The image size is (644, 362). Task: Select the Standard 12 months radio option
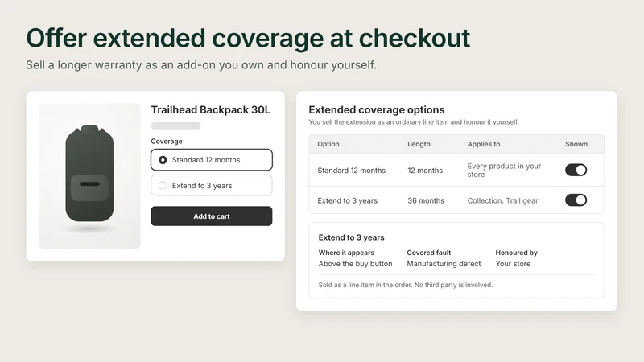tap(212, 159)
